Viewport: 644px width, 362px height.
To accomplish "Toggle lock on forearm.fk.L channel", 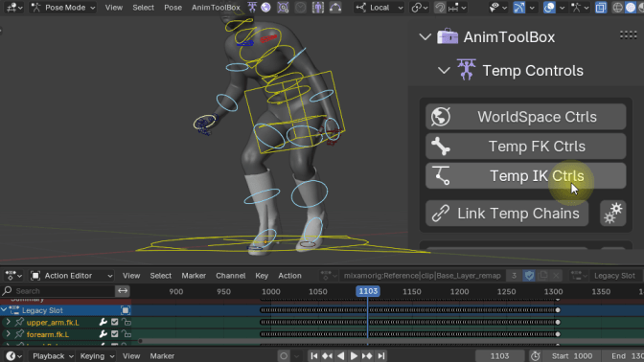I will click(126, 334).
